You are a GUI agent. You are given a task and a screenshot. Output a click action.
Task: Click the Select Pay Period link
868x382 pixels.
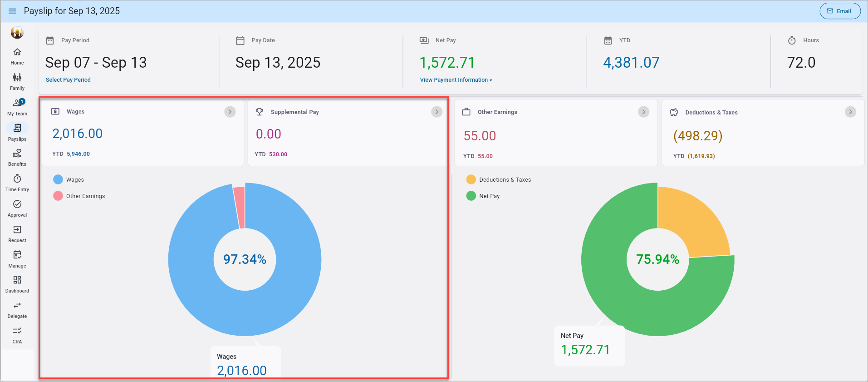68,80
